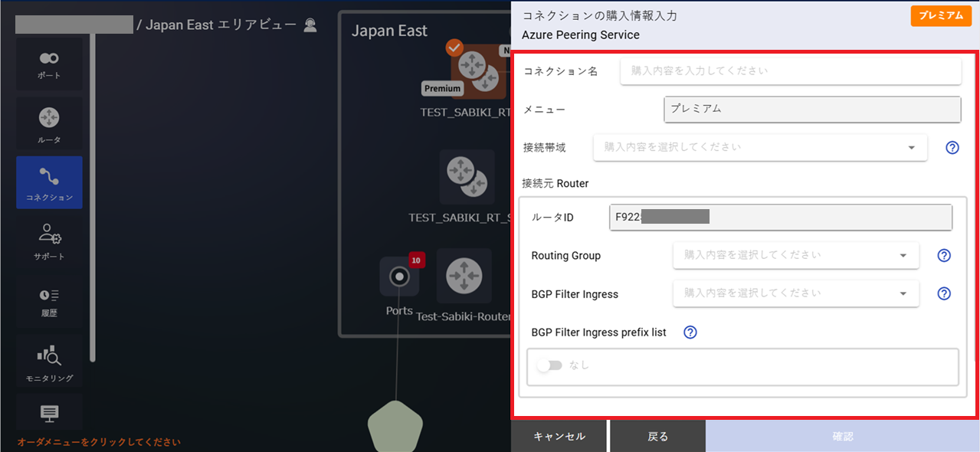
Task: Select the ポート sidebar icon
Action: [49, 64]
